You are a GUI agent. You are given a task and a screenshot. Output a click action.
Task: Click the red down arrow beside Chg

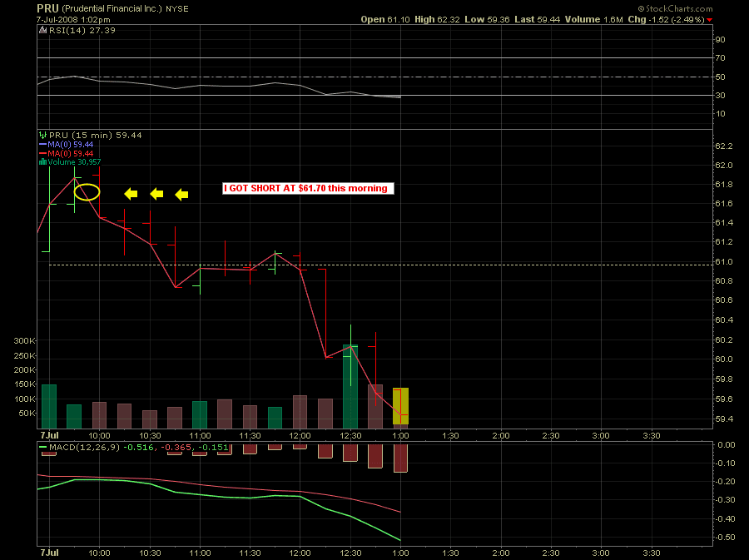point(709,20)
